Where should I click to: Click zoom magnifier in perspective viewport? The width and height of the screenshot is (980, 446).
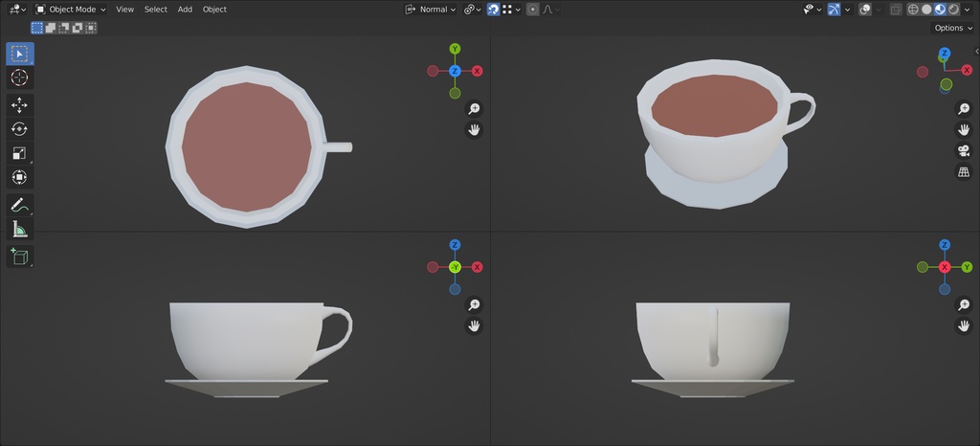(x=964, y=109)
